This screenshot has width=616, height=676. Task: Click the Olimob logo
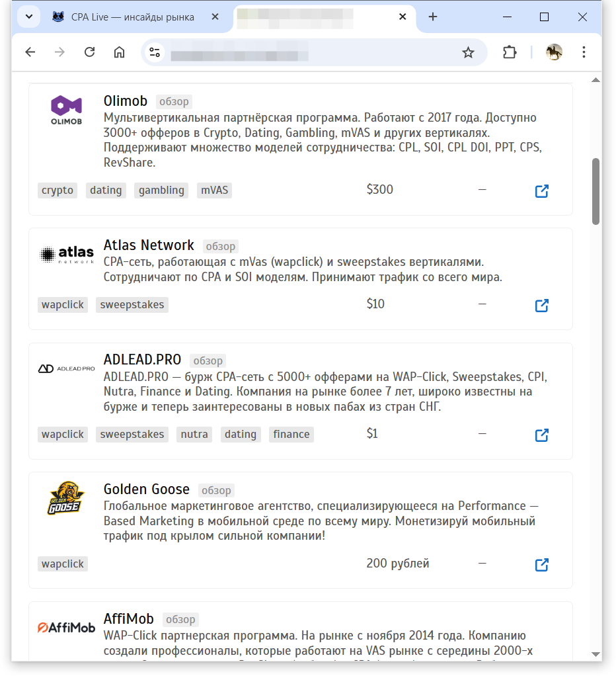[x=66, y=110]
